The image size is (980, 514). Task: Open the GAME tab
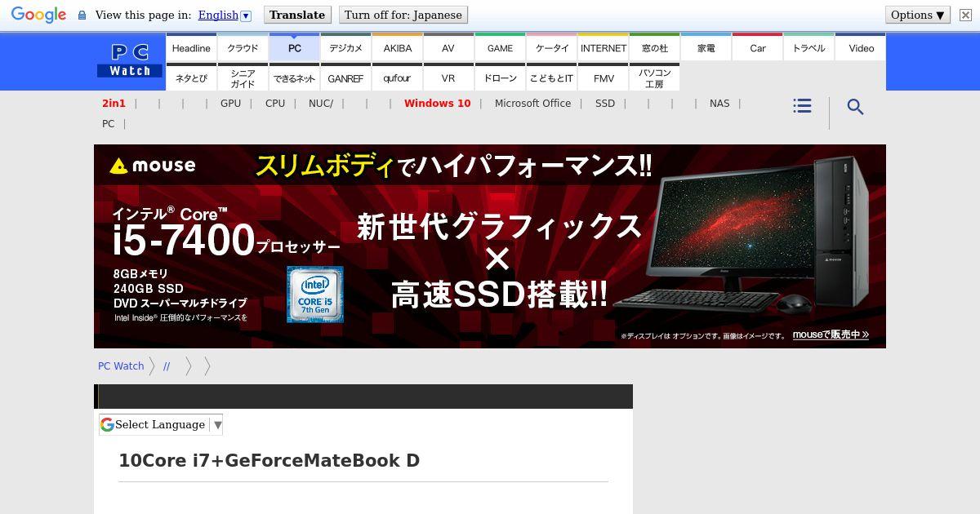500,47
